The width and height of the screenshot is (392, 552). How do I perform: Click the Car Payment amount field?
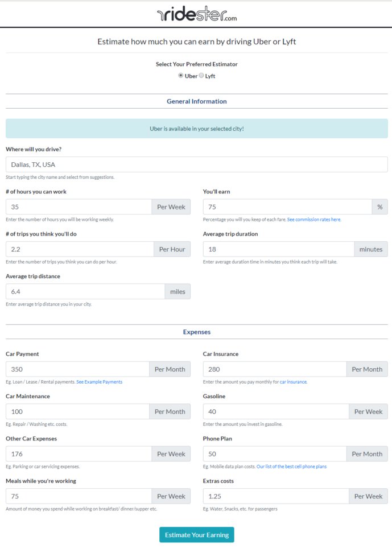pos(78,369)
